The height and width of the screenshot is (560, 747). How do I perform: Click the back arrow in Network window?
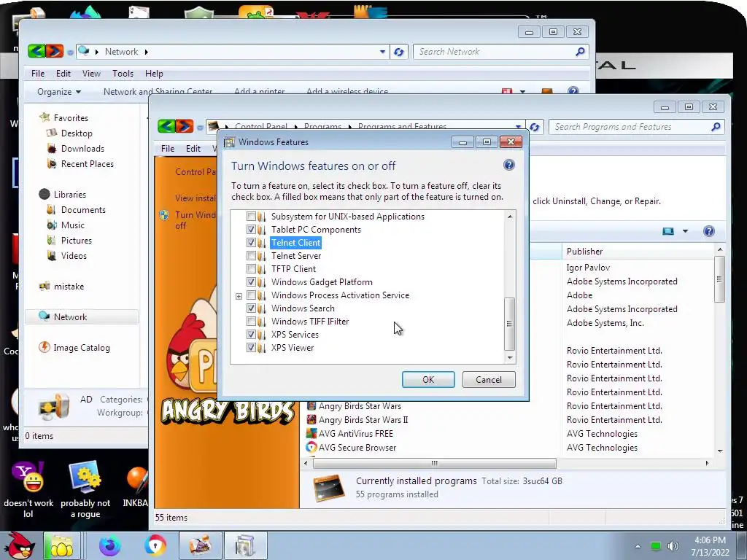tap(36, 51)
